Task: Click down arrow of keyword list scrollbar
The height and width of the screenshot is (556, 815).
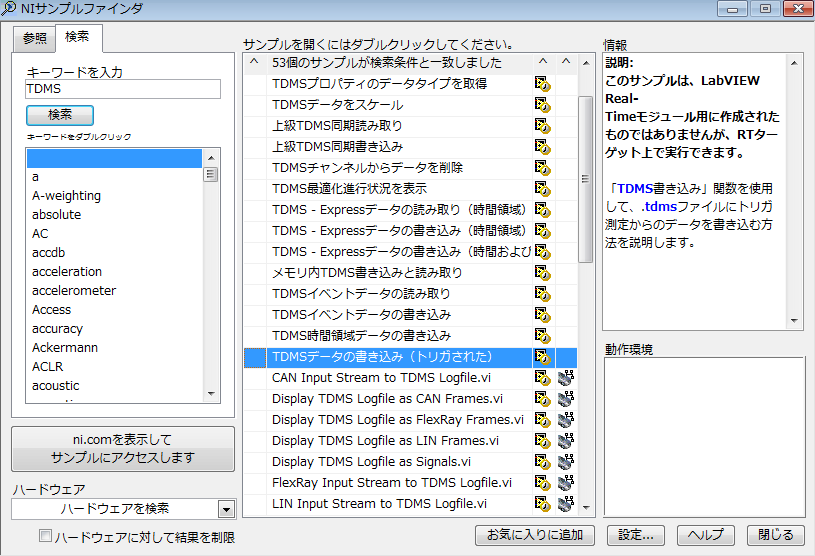Action: point(211,394)
